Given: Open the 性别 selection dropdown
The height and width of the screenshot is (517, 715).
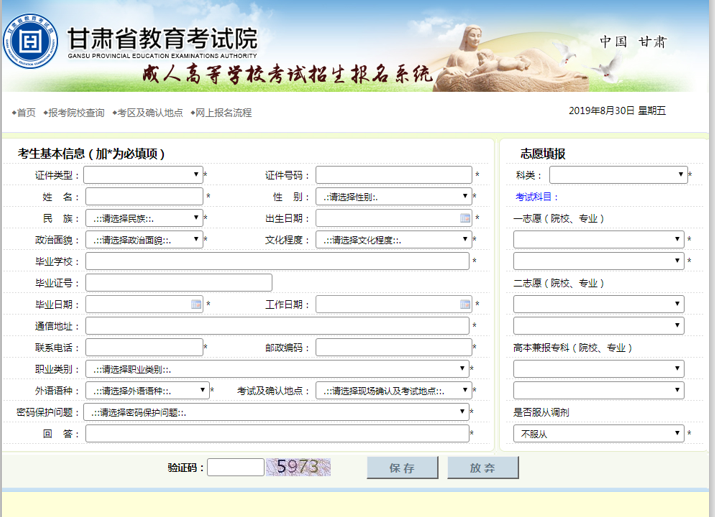Looking at the screenshot, I should coord(393,197).
